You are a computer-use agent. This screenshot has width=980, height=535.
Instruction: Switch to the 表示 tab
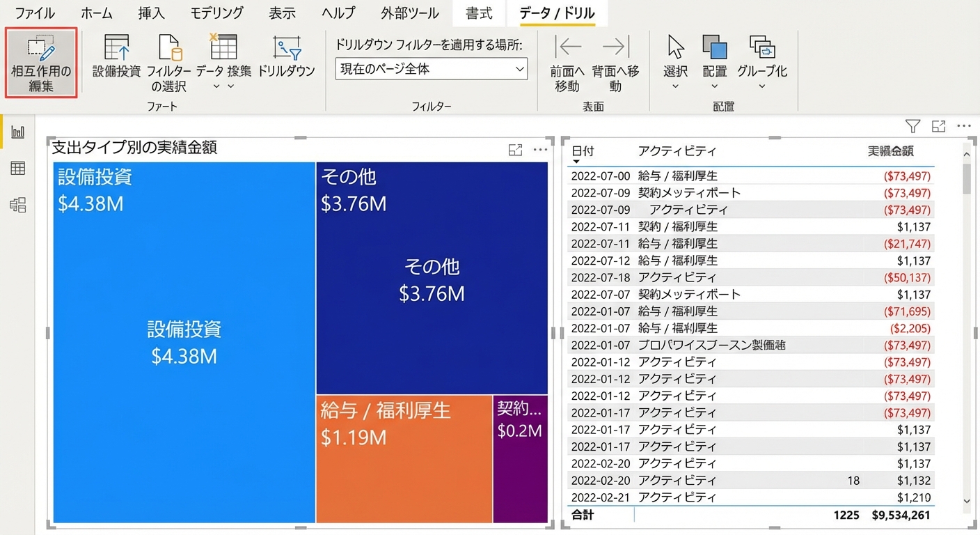[283, 13]
